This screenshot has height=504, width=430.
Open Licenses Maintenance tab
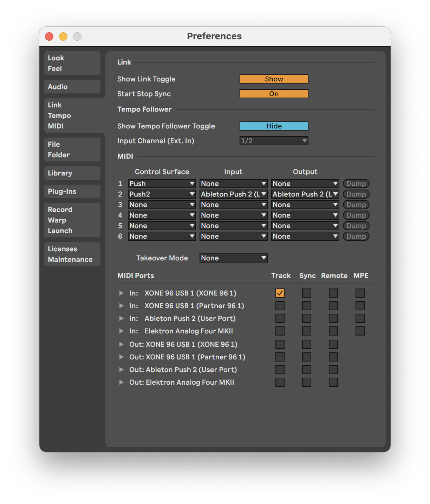tap(72, 254)
